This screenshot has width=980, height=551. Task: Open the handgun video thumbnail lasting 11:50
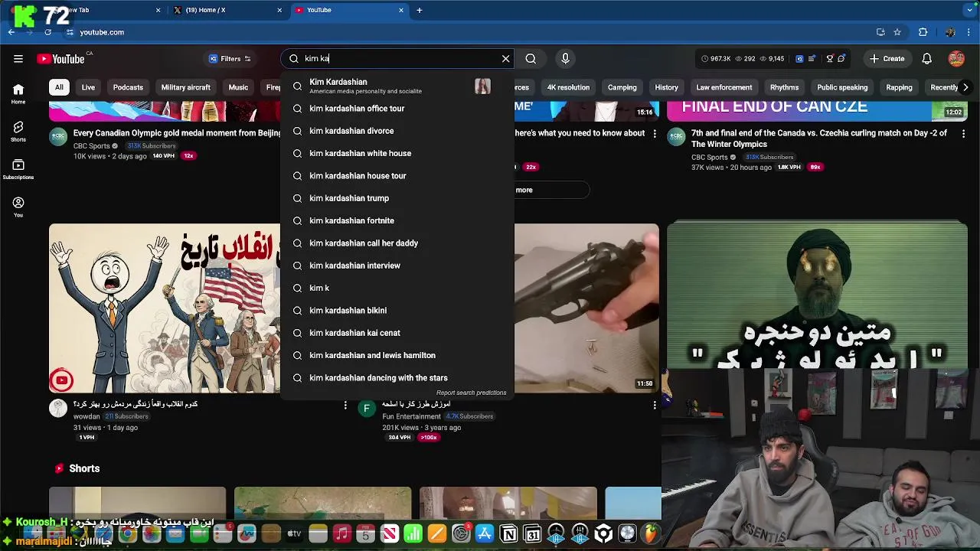(586, 308)
